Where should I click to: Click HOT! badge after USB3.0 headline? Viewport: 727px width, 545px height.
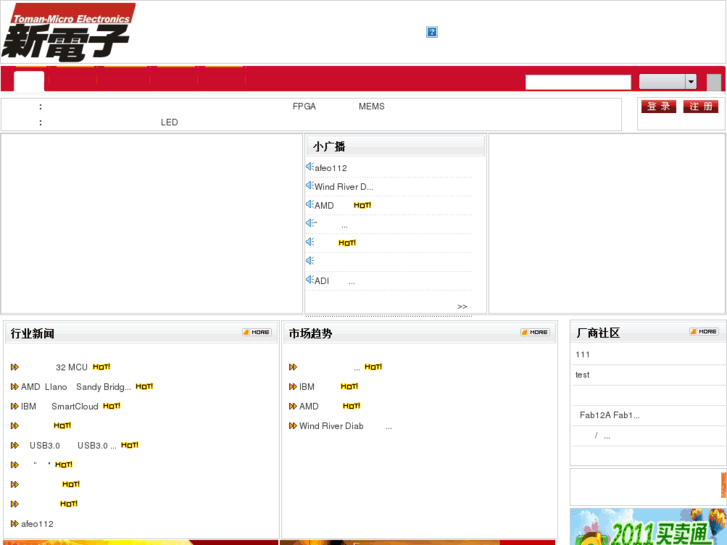click(x=129, y=445)
